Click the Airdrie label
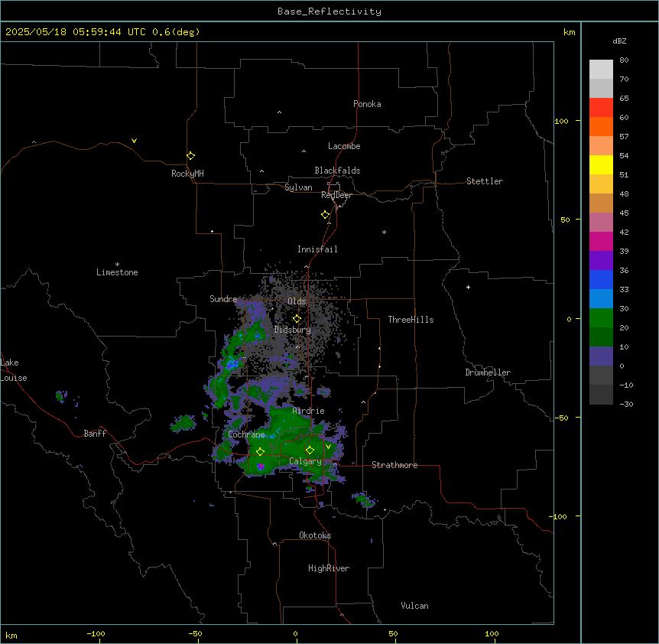 309,411
